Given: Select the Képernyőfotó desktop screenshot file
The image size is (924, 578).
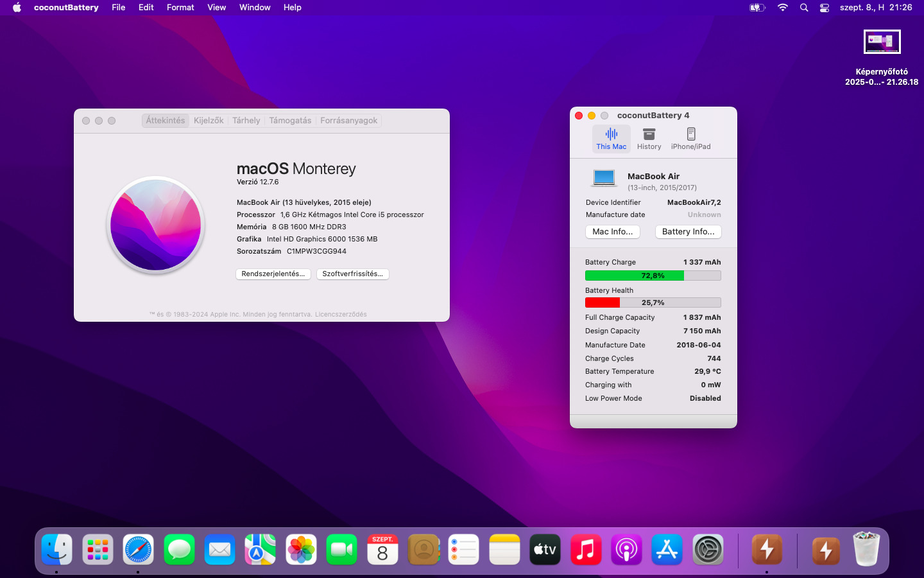Looking at the screenshot, I should point(882,58).
